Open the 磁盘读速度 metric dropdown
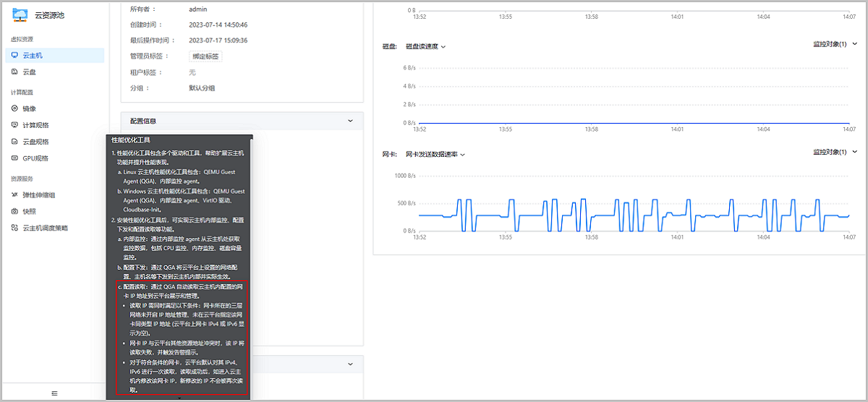 tap(425, 46)
